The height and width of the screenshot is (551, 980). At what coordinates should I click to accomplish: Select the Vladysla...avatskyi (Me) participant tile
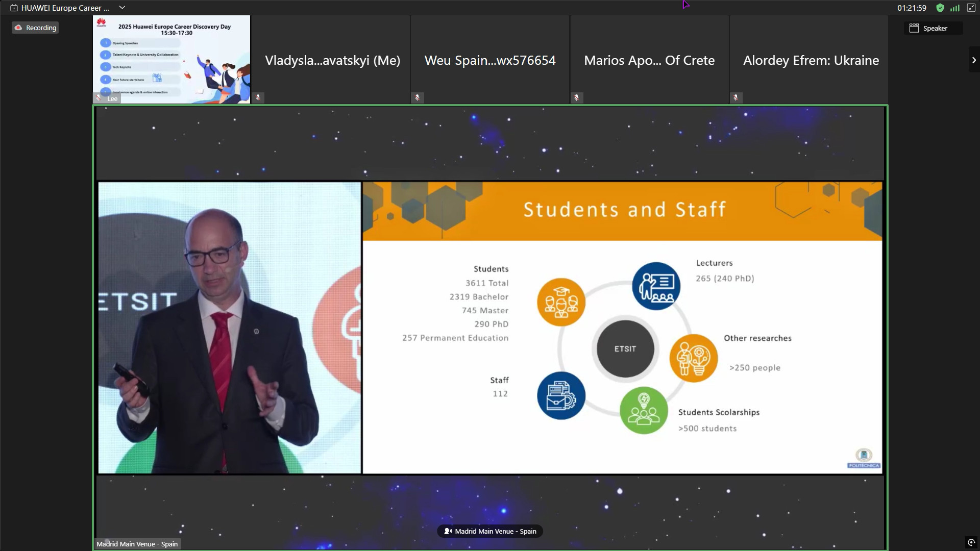(x=331, y=60)
